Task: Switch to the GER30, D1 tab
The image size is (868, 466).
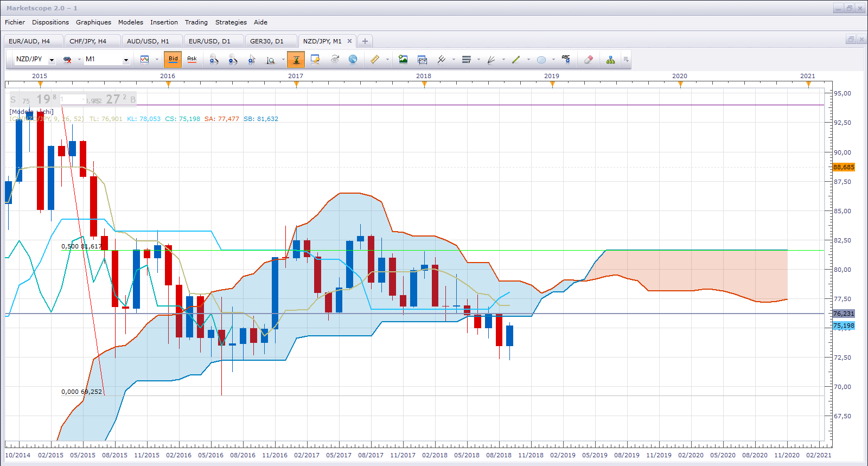Action: coord(271,41)
